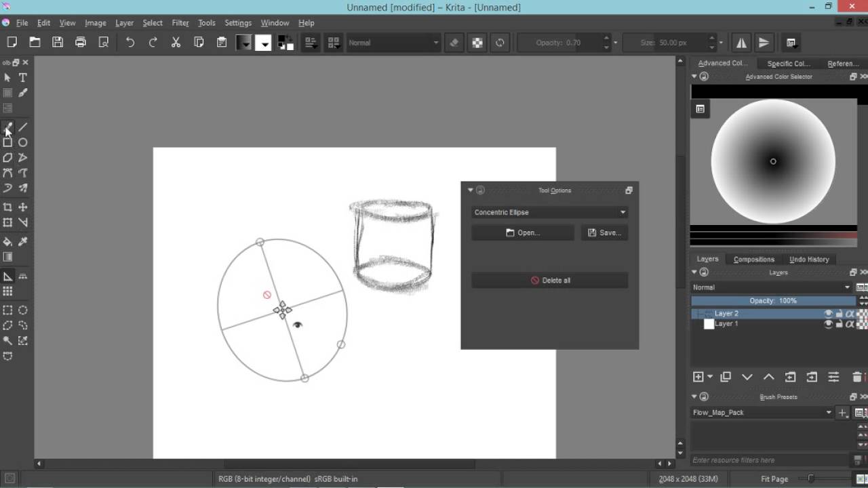Image resolution: width=868 pixels, height=488 pixels.
Task: Select the Fill bucket tool
Action: pos(7,242)
